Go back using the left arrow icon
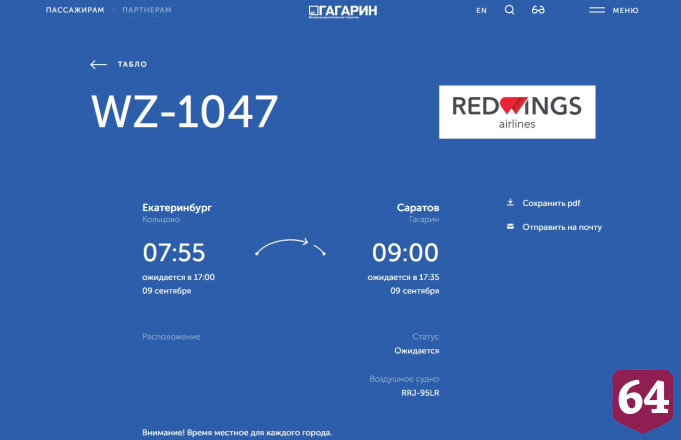The height and width of the screenshot is (440, 681). 99,65
